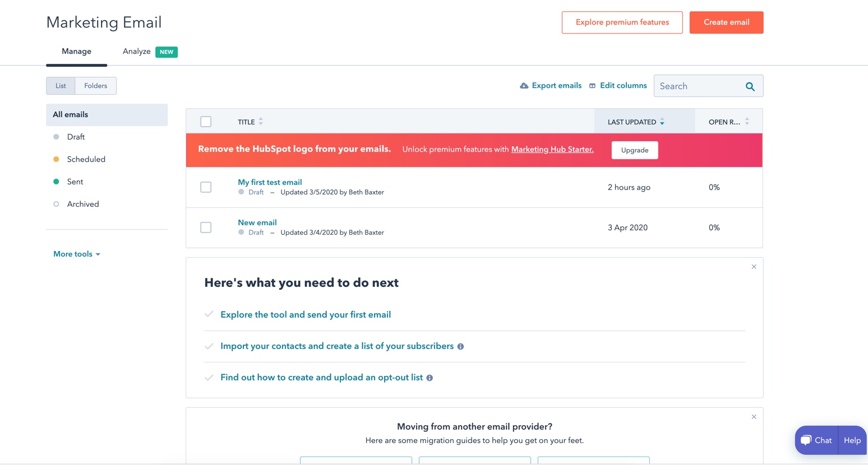Filter emails by Scheduled status
The image size is (868, 465).
coord(86,159)
